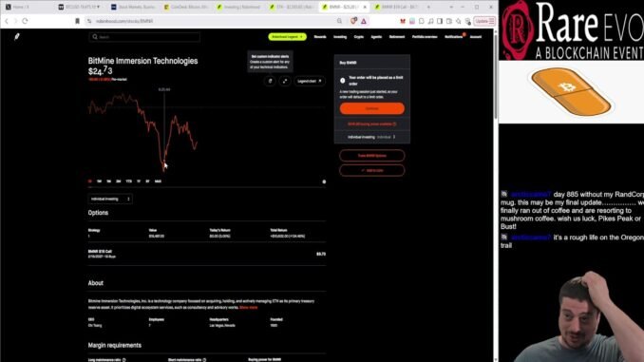Screen dimensions: 644x362
Task: Click the Robinhood search field
Action: point(144,37)
